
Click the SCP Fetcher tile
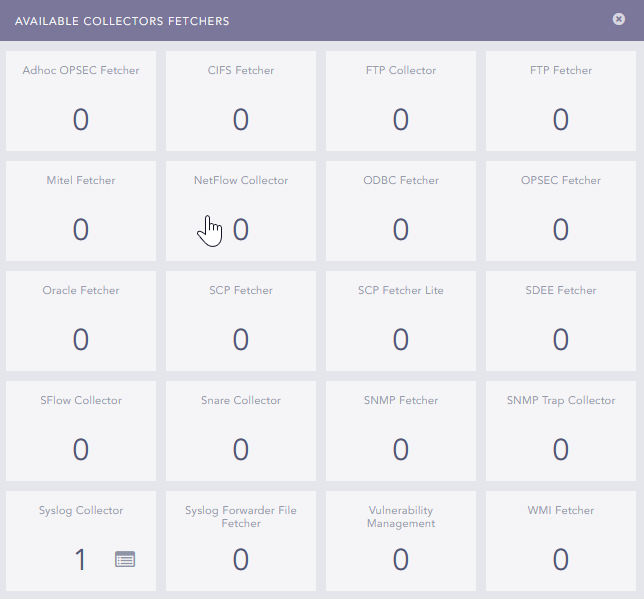point(241,321)
